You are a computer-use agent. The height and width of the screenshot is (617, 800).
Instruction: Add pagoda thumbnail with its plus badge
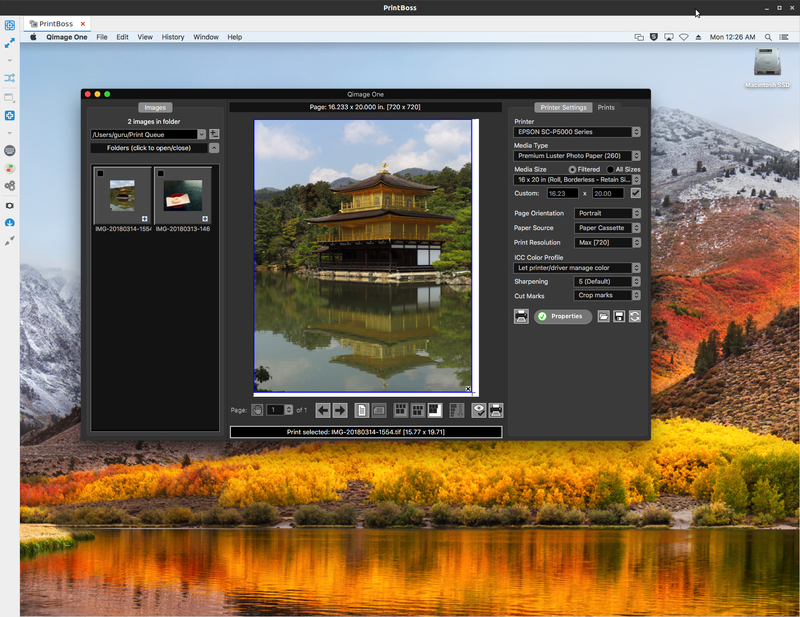[x=144, y=219]
